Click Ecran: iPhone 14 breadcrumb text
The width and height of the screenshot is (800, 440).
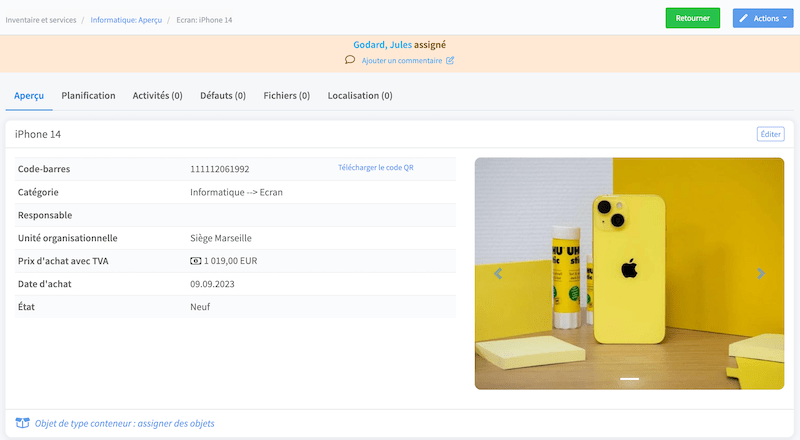click(x=204, y=20)
